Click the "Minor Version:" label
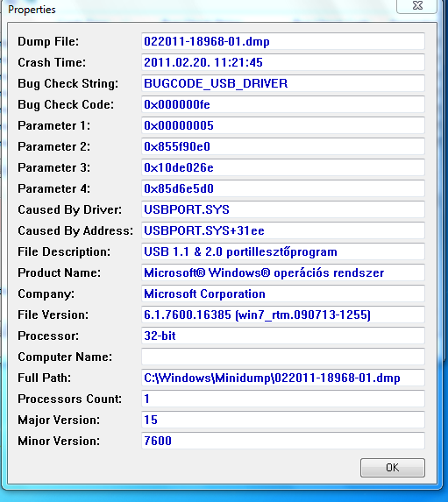This screenshot has height=502, width=448. pyautogui.click(x=59, y=442)
